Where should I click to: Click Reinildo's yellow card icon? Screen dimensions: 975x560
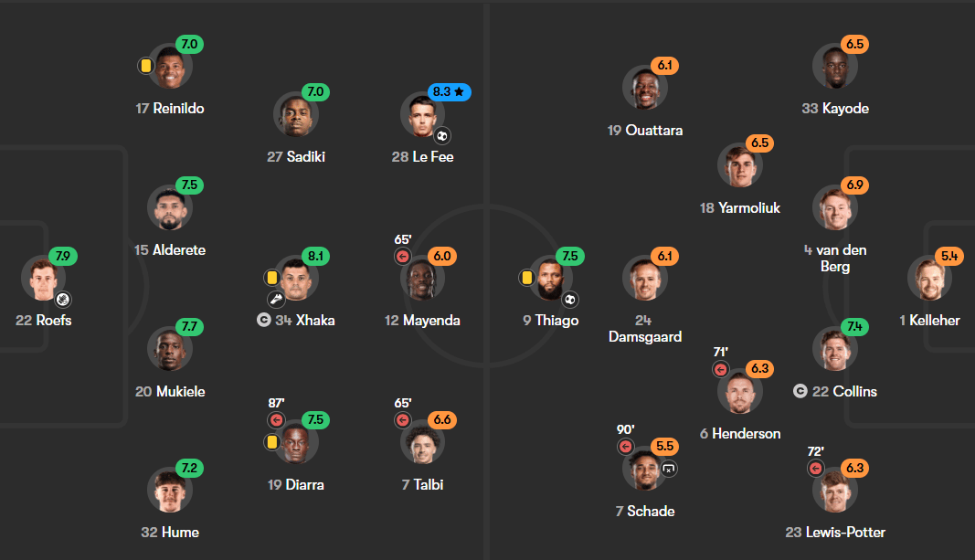pyautogui.click(x=145, y=65)
